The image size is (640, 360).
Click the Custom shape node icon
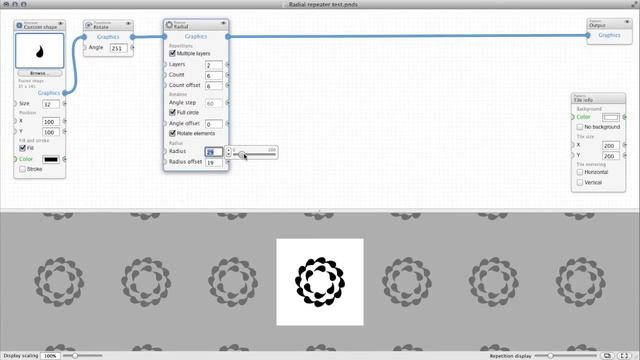tap(19, 25)
